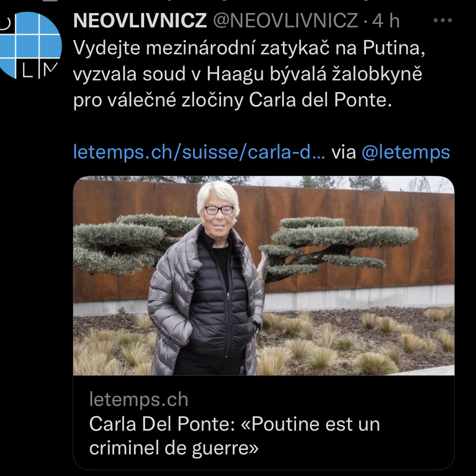
Task: Click the "criminel de guerre»" card title line
Action: 174,448
